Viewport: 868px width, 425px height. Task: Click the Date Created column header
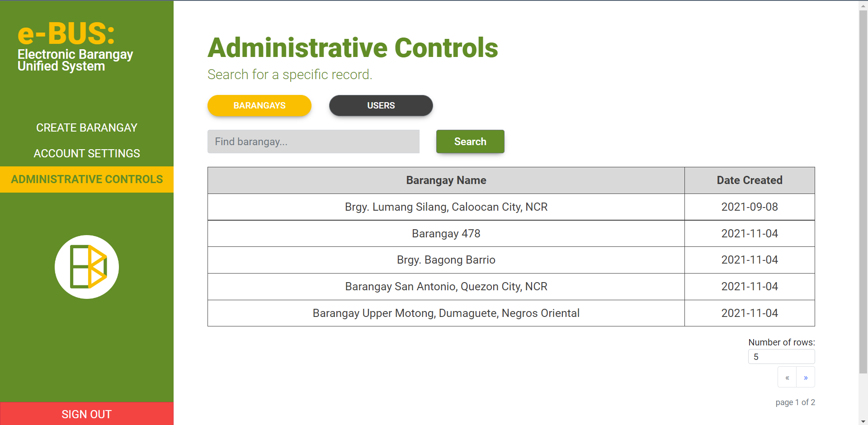(x=749, y=180)
